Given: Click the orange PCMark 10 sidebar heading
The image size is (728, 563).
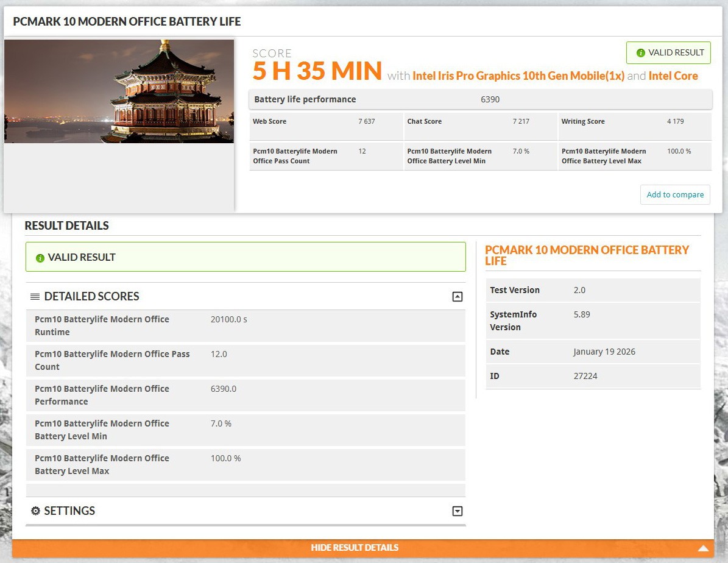Looking at the screenshot, I should pos(587,255).
